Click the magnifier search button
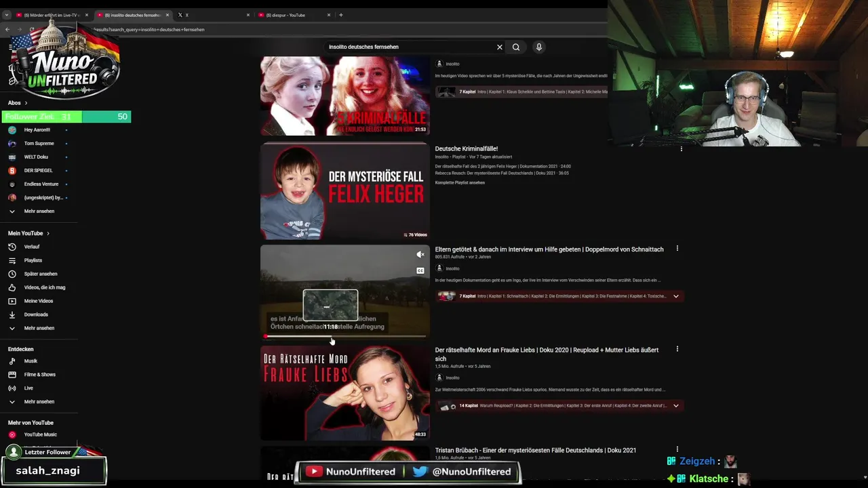The width and height of the screenshot is (868, 488). point(516,47)
